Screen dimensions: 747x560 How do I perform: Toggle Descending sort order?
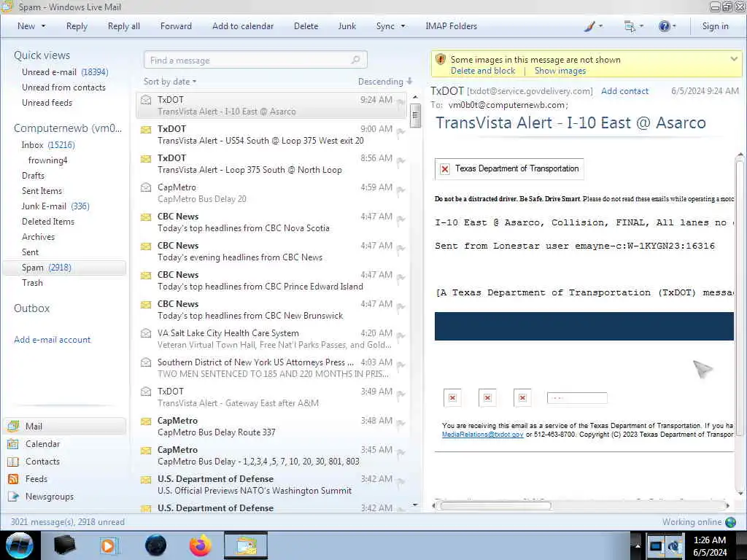(385, 82)
